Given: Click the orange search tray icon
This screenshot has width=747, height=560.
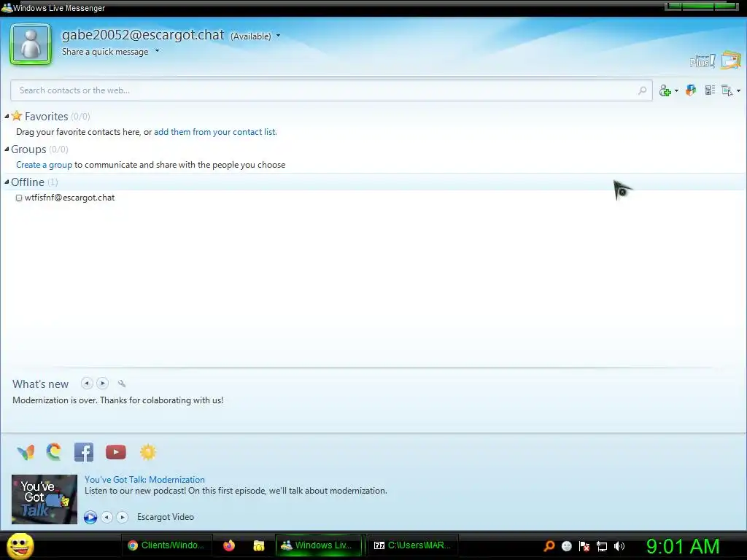Looking at the screenshot, I should pyautogui.click(x=549, y=546).
